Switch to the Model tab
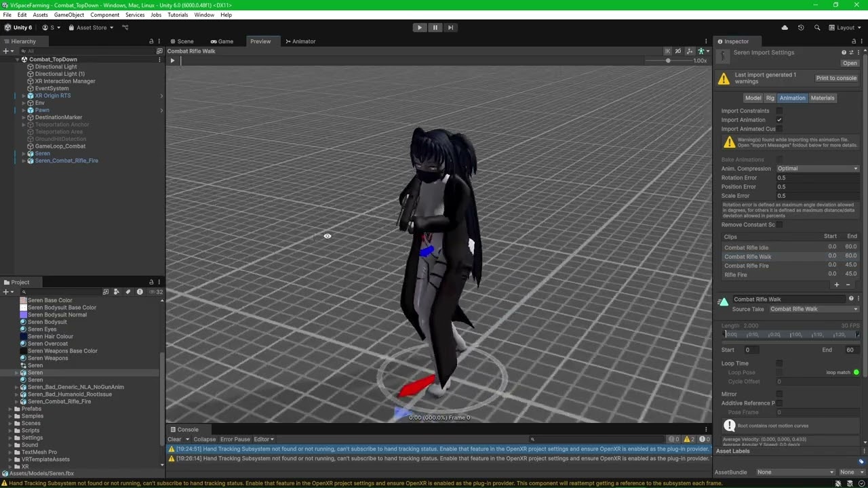The width and height of the screenshot is (868, 488). 753,98
